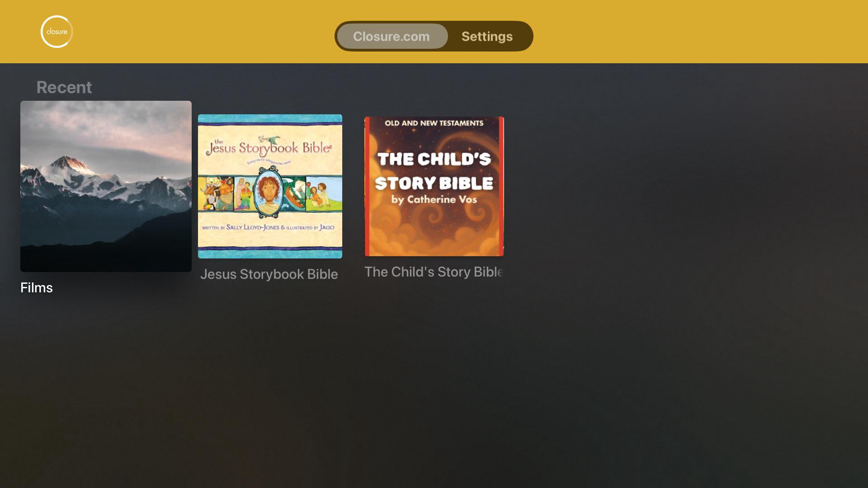Screen dimensions: 868x488
Task: Click Sally Lloyd-Jones author line on cover
Action: (269, 228)
